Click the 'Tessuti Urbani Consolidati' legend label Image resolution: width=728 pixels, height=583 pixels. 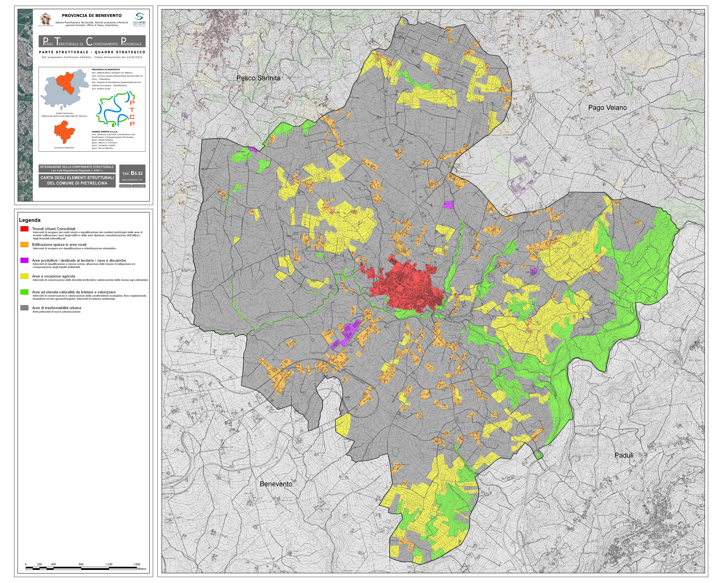point(54,229)
